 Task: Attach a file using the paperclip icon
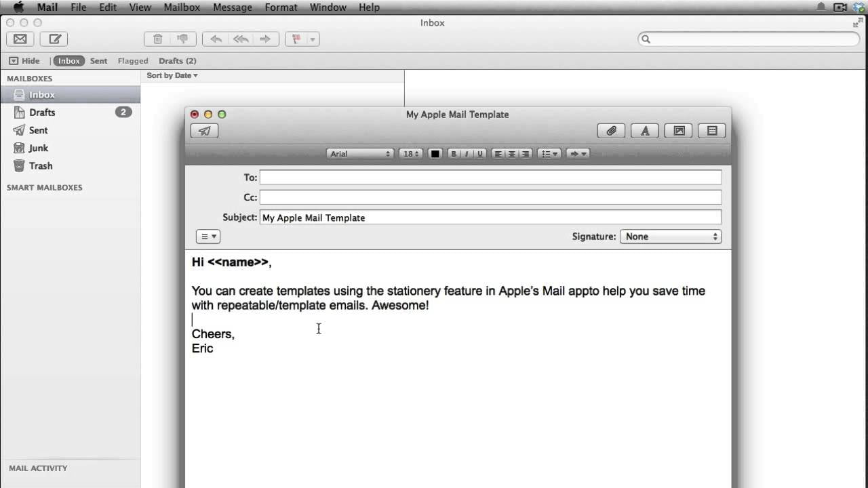611,130
